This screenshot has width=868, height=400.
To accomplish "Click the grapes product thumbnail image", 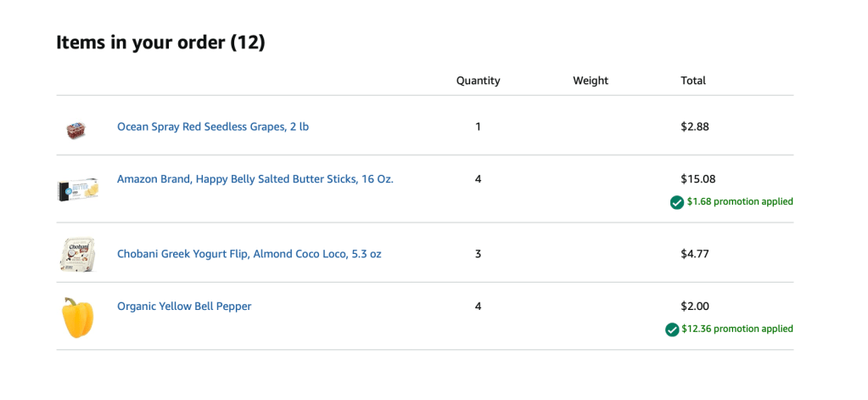I will (x=76, y=129).
